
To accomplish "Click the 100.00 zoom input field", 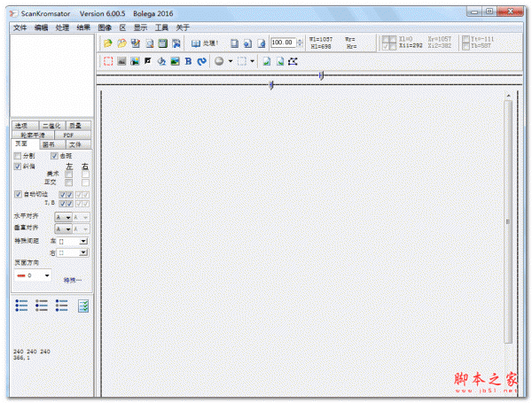I will tap(283, 43).
